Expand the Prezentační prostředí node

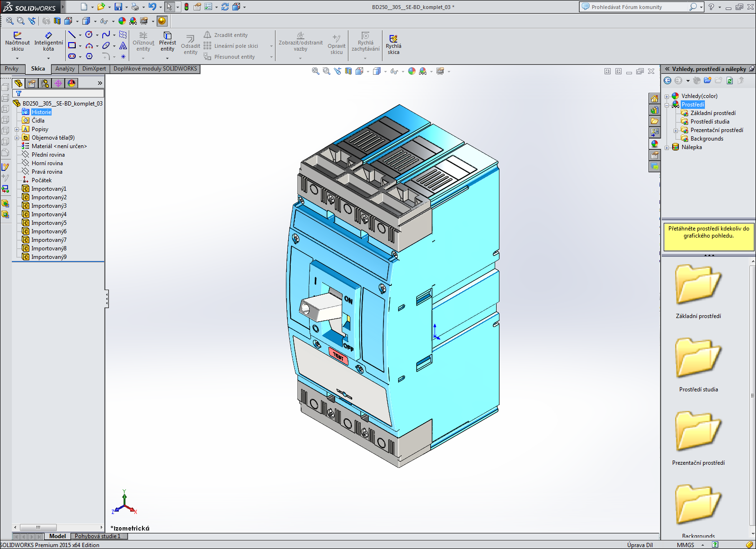pyautogui.click(x=676, y=130)
